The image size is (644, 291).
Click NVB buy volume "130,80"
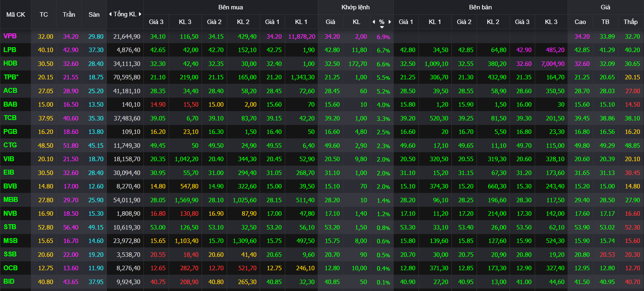pyautogui.click(x=189, y=214)
